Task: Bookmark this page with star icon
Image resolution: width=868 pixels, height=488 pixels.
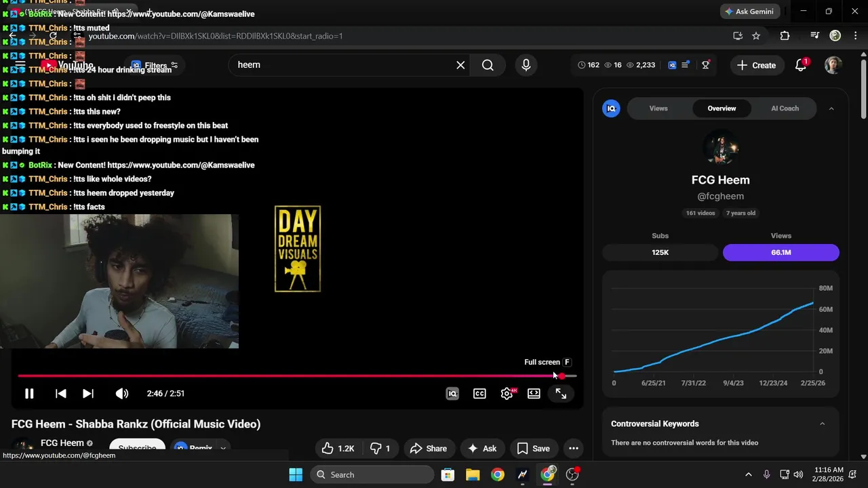Action: click(756, 36)
